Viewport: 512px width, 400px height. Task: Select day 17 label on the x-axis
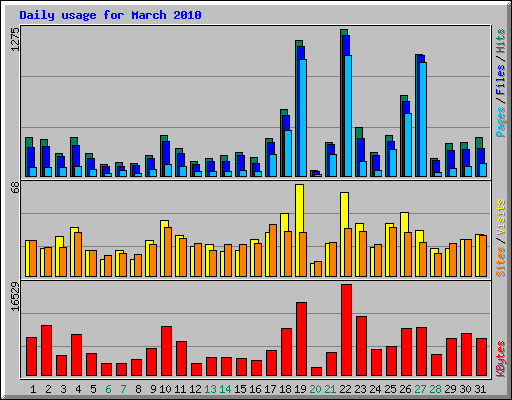tap(270, 389)
